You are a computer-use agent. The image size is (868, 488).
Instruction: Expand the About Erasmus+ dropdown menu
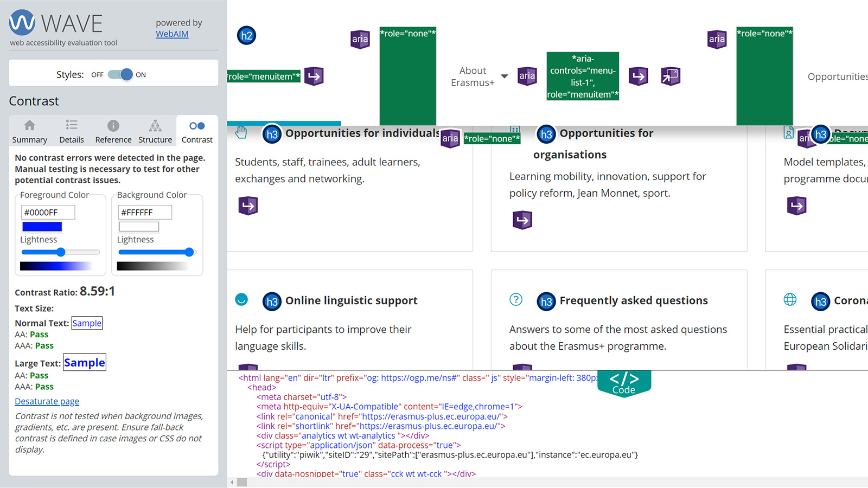(505, 76)
